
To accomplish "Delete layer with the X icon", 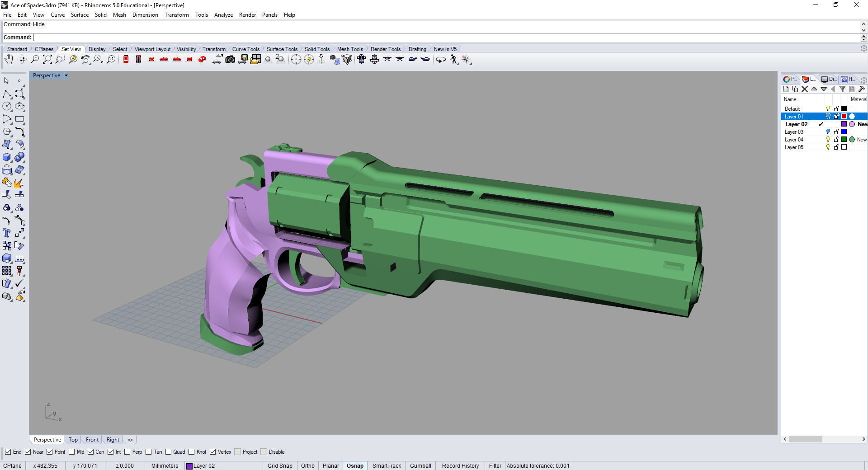I will [805, 89].
